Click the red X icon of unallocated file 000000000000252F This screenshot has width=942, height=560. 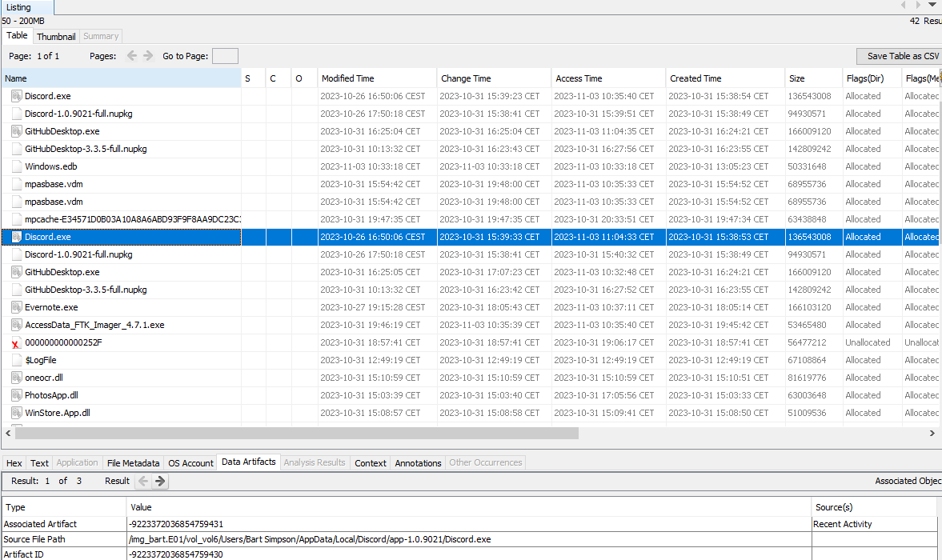16,343
